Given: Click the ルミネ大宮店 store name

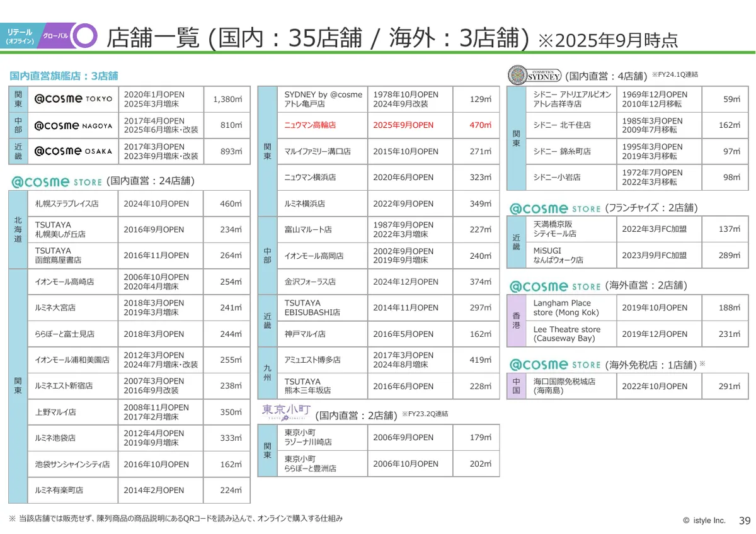Looking at the screenshot, I should 55,308.
